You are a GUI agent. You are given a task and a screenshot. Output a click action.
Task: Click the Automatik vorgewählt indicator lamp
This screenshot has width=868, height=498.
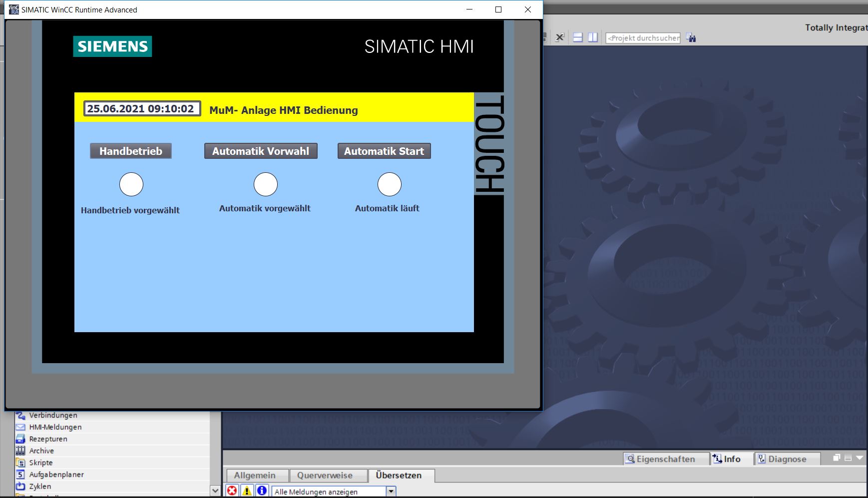[266, 185]
